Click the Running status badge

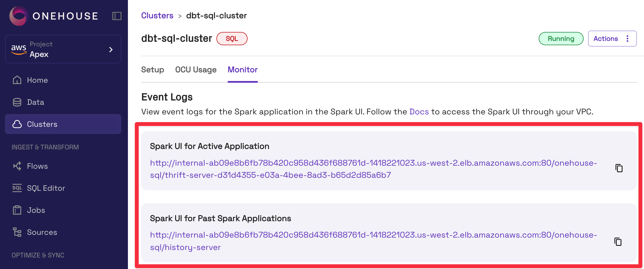561,39
